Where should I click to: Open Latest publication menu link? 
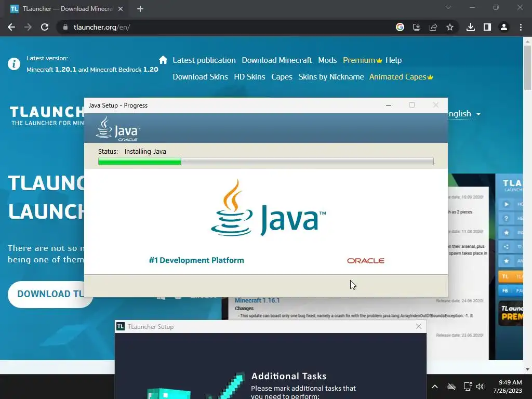(x=204, y=60)
